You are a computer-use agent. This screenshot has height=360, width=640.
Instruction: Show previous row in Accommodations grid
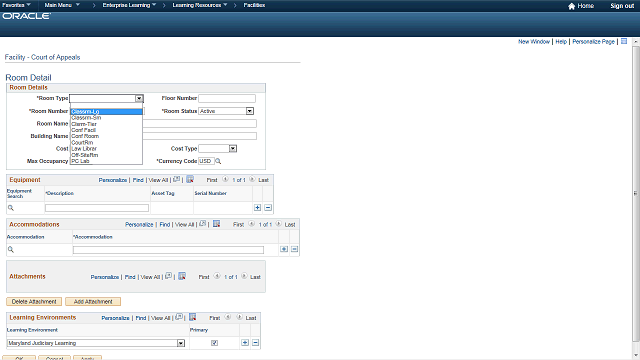click(251, 224)
